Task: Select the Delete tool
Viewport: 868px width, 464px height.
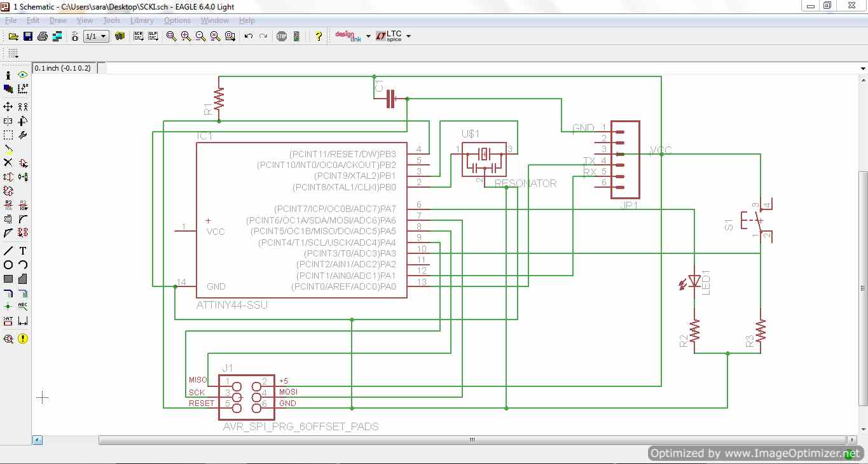Action: pos(8,163)
